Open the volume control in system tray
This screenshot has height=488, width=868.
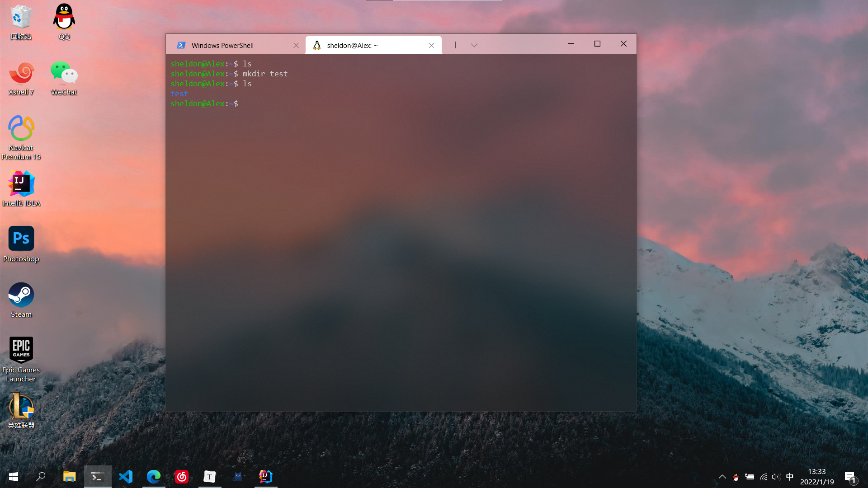(x=776, y=477)
